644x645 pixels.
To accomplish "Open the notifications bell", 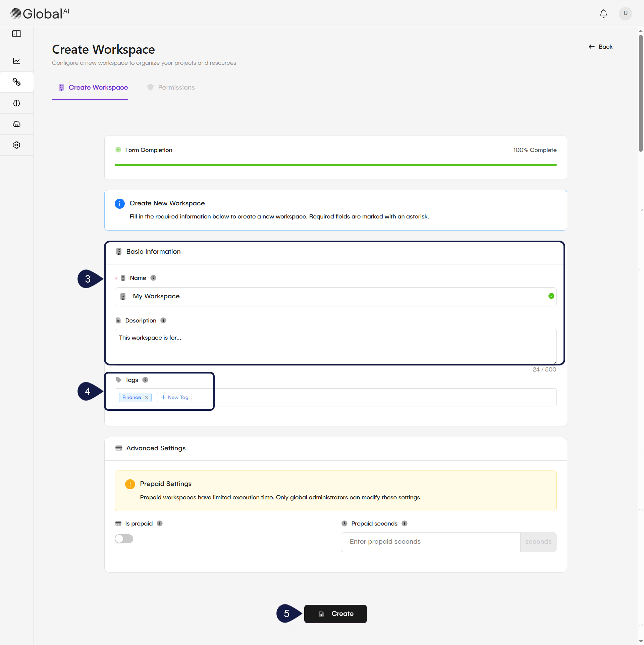I will (603, 13).
